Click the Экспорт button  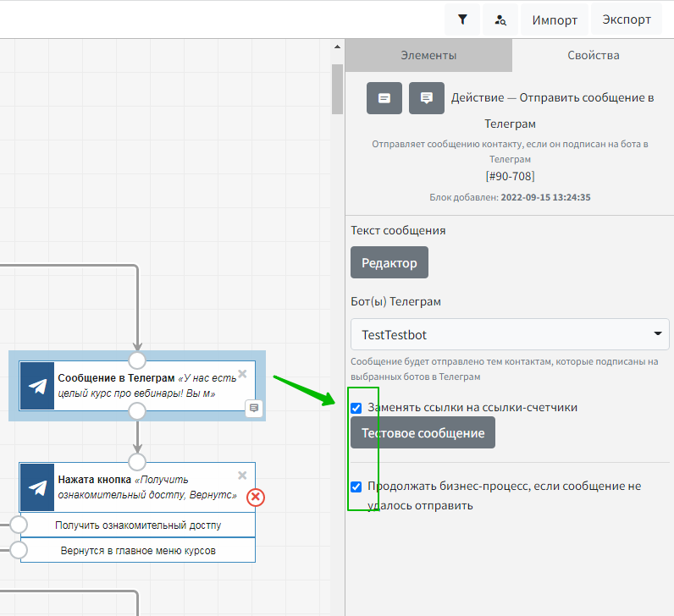(x=627, y=19)
